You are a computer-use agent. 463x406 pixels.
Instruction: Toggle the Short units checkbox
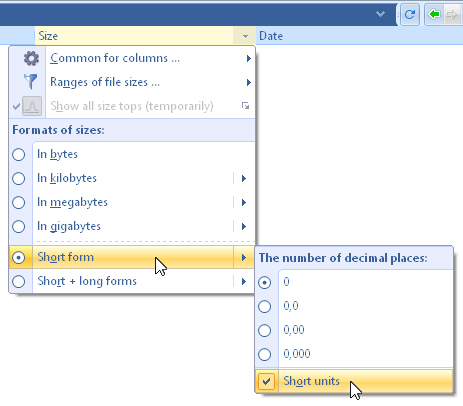coord(266,381)
